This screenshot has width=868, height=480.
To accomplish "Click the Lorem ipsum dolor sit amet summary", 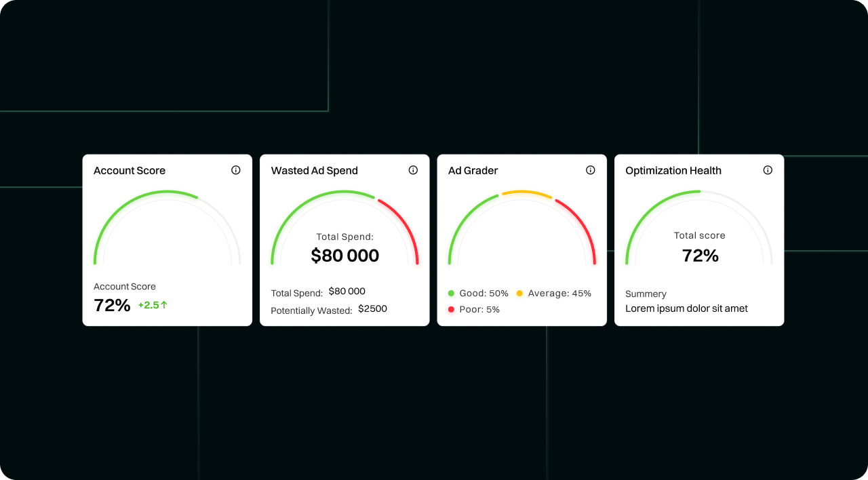I will tap(686, 308).
